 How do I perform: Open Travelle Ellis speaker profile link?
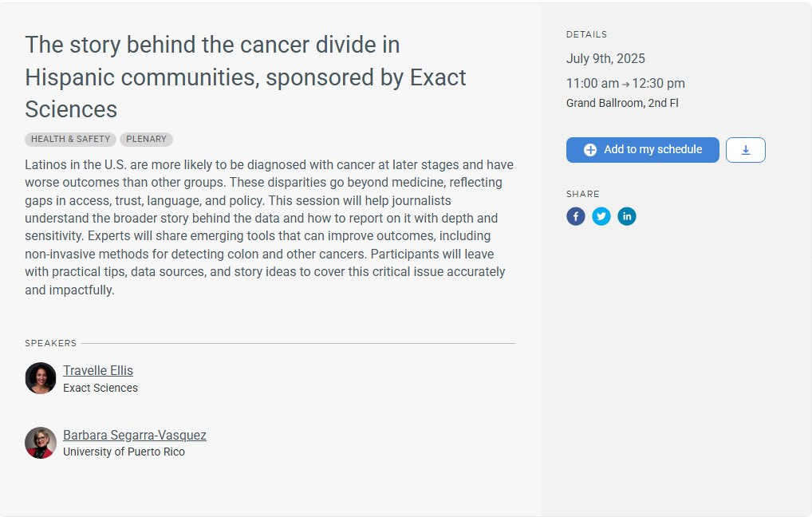pyautogui.click(x=98, y=370)
